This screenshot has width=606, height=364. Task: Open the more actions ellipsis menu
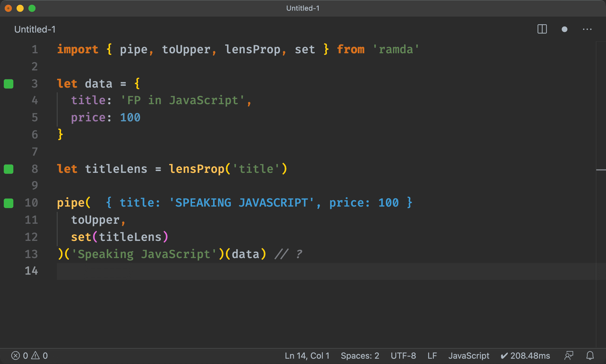click(587, 29)
